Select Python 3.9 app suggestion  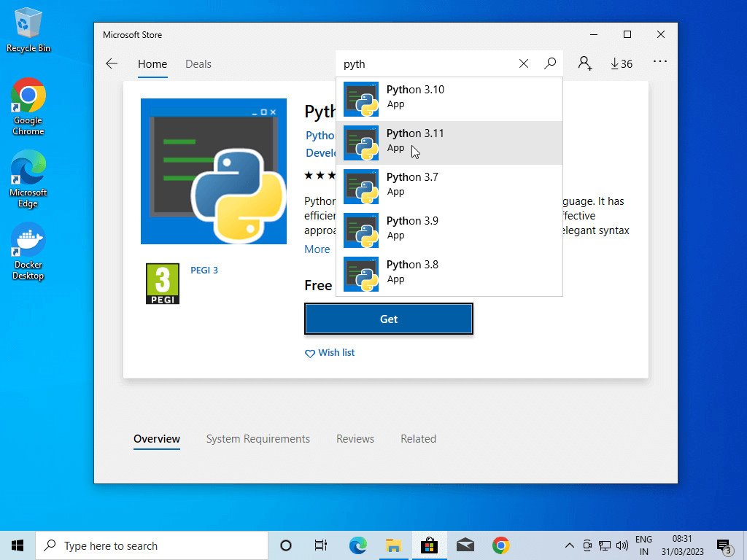coord(449,230)
